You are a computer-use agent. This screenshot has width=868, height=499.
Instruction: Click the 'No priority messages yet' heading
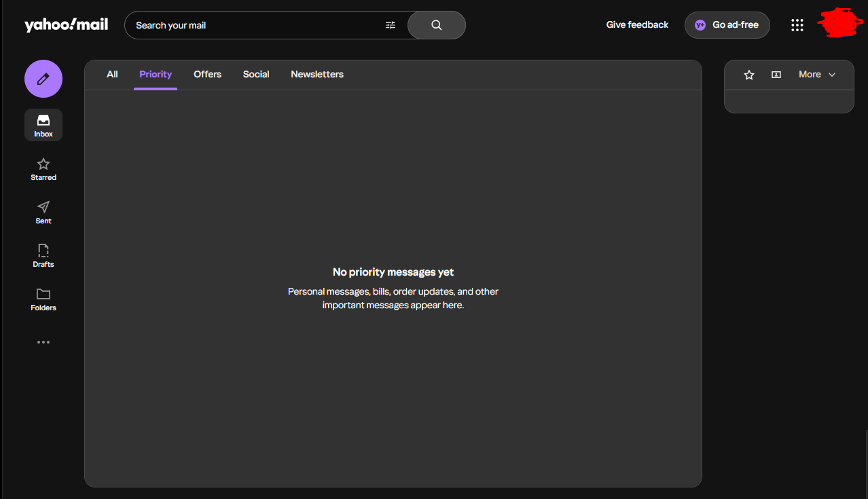pyautogui.click(x=393, y=272)
